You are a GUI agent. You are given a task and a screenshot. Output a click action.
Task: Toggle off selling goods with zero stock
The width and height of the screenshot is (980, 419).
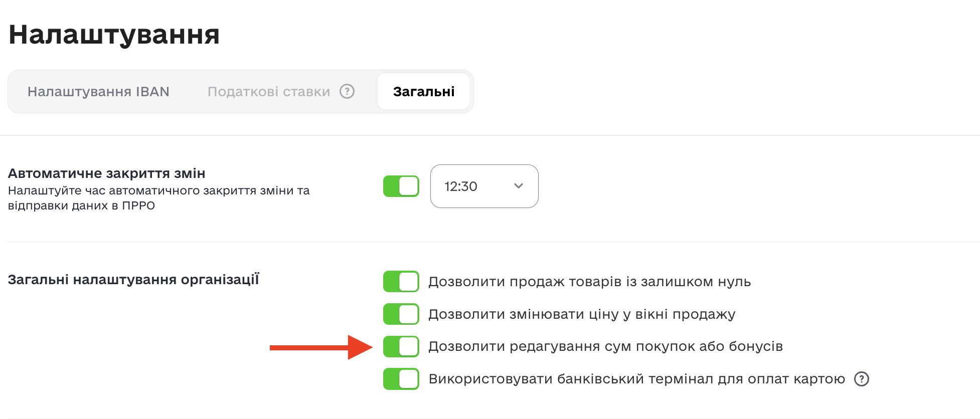[x=401, y=282]
